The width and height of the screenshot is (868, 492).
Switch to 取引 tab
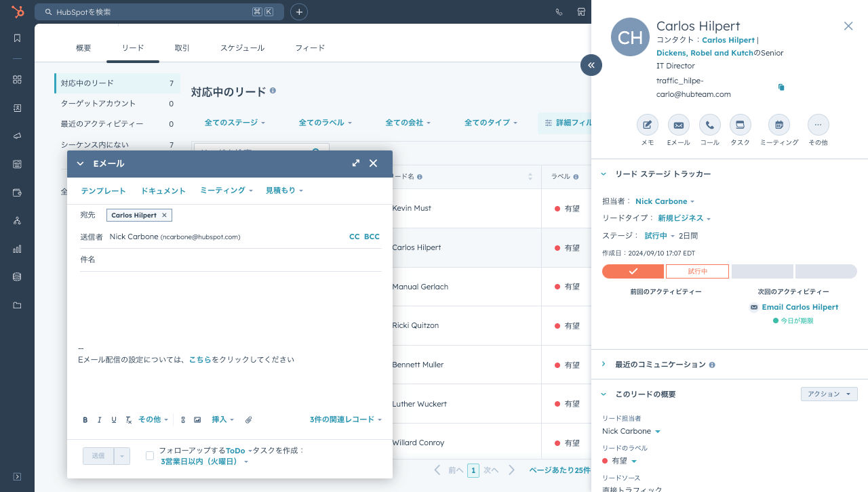tap(182, 48)
